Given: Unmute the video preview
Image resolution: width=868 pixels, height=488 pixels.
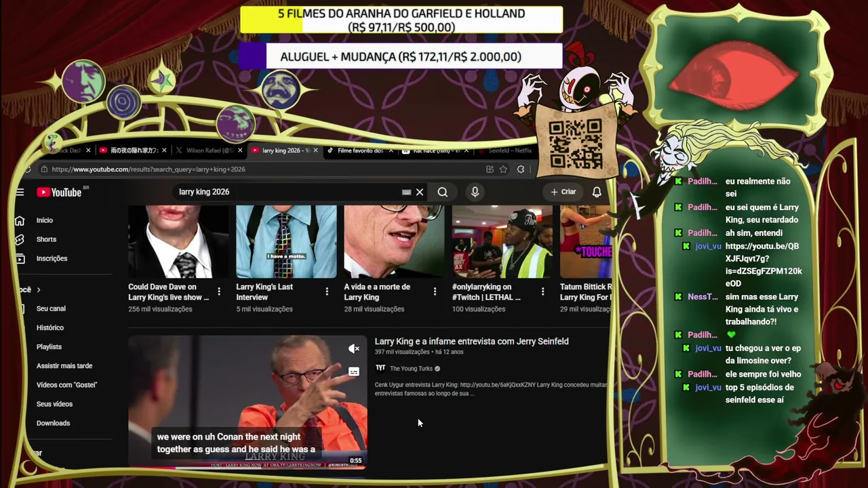Looking at the screenshot, I should click(354, 348).
